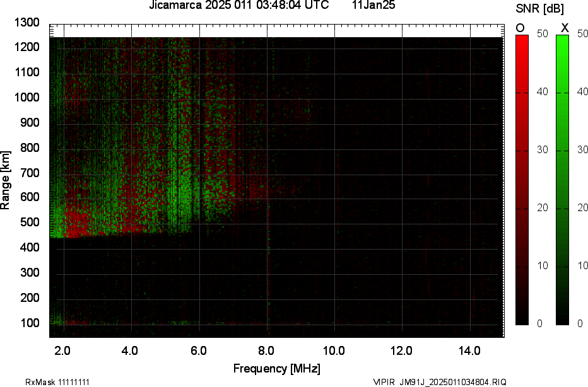Click the 700 range tick label

pos(30,173)
